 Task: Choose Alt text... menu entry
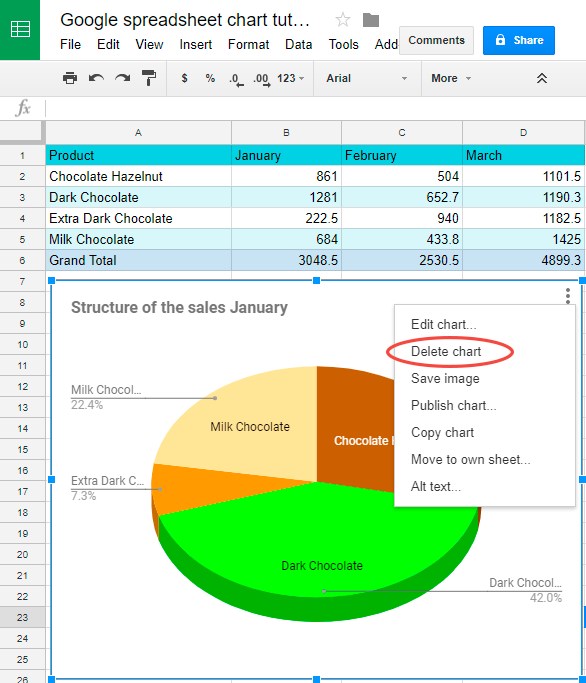tap(484, 487)
